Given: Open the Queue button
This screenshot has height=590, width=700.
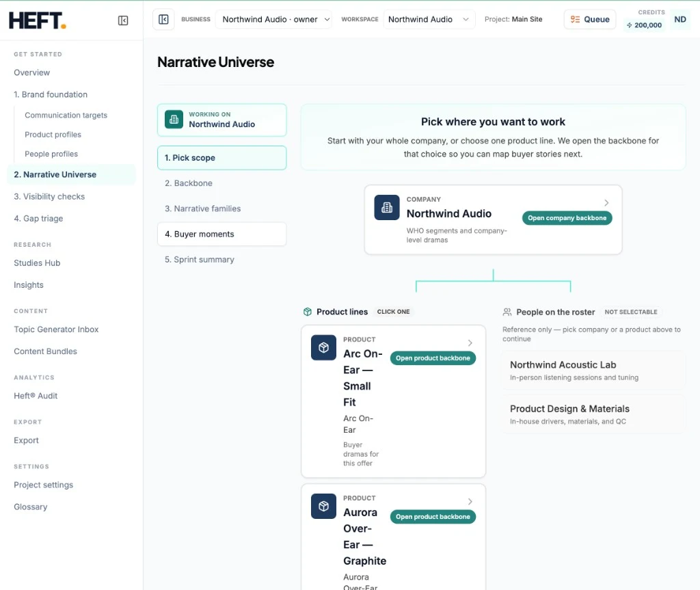Looking at the screenshot, I should coord(590,20).
